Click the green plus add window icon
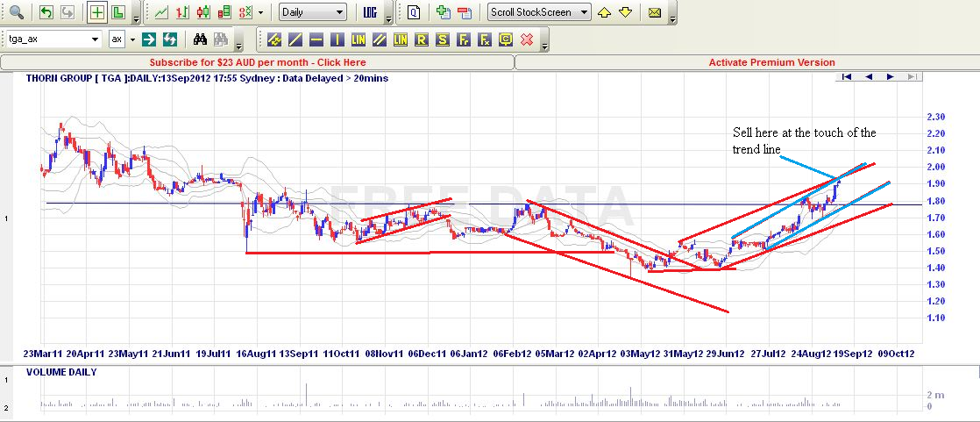 click(x=444, y=12)
